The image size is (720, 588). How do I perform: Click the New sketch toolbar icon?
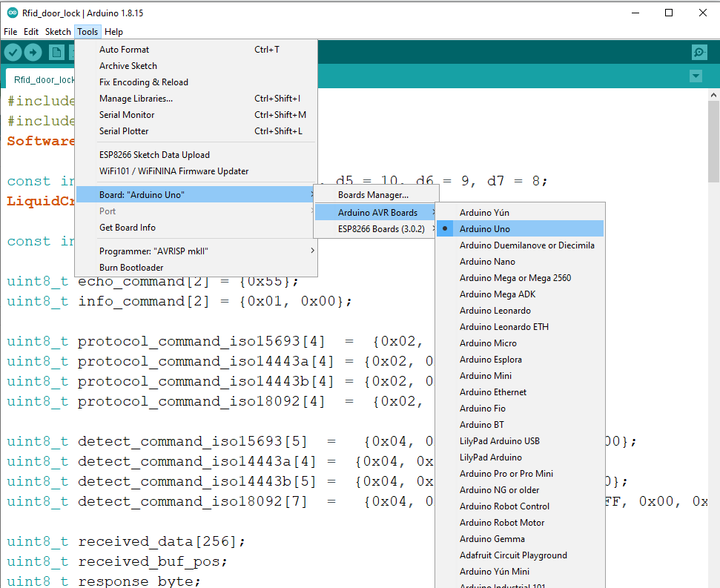56,53
